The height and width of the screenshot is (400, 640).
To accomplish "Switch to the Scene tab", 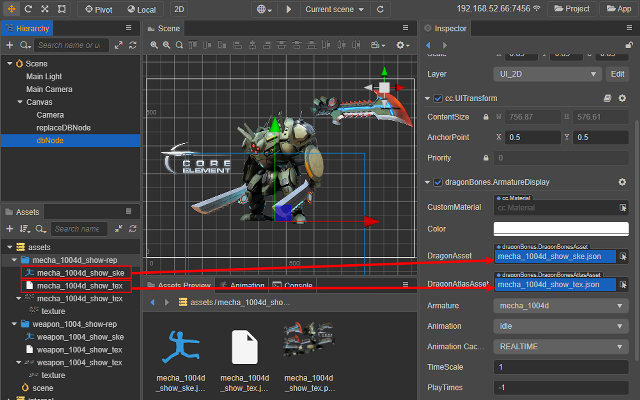I will [x=164, y=28].
